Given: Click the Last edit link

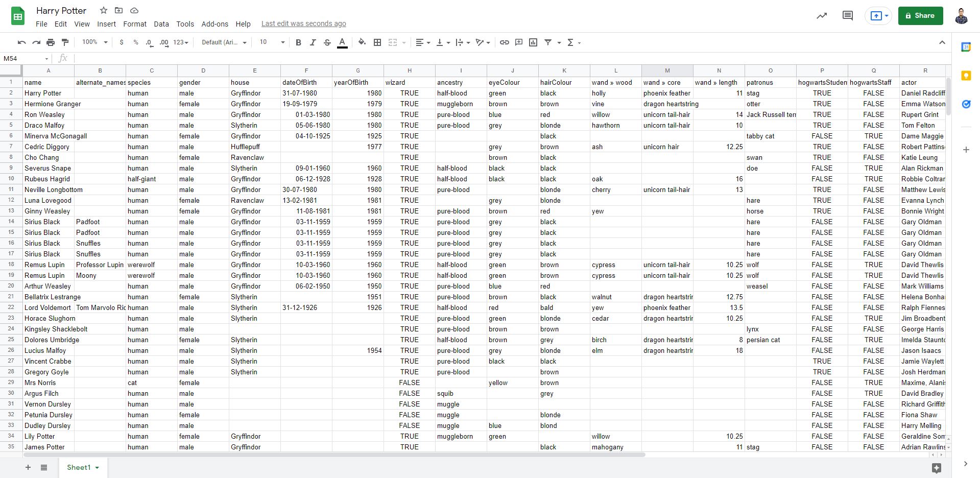Looking at the screenshot, I should [x=303, y=23].
